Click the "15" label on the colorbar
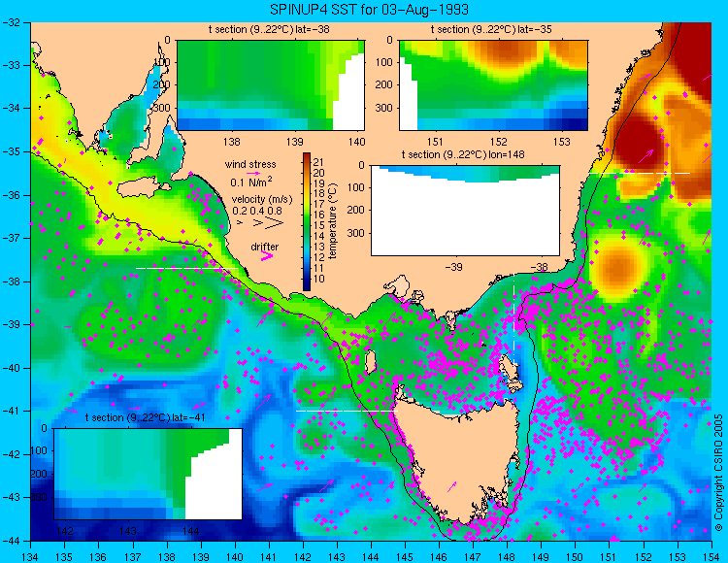 [x=318, y=226]
